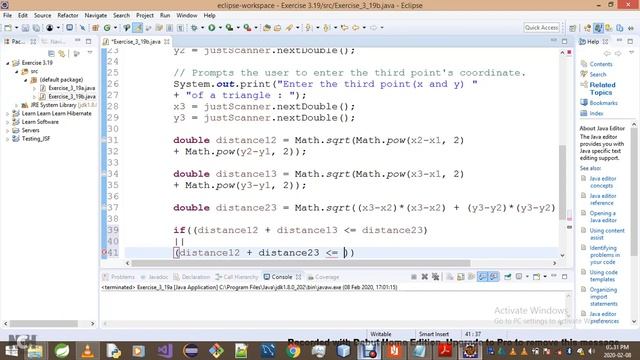
Task: Open Java editor concepts help link
Action: [602, 182]
